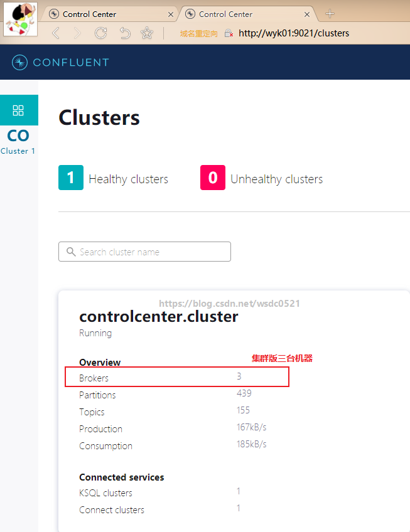The image size is (410, 532).
Task: Click the browser back navigation arrow
Action: pyautogui.click(x=55, y=33)
